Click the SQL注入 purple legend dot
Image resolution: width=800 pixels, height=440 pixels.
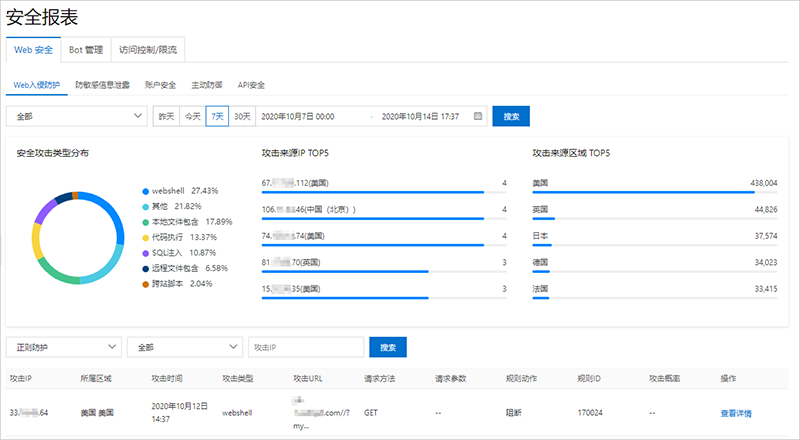[145, 253]
